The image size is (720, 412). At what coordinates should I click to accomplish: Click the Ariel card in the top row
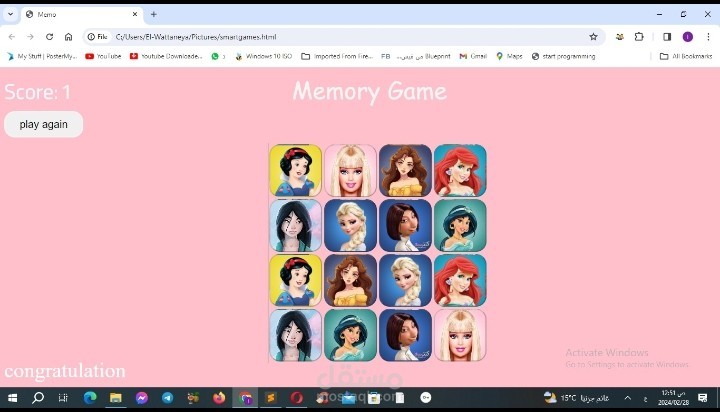pos(460,170)
